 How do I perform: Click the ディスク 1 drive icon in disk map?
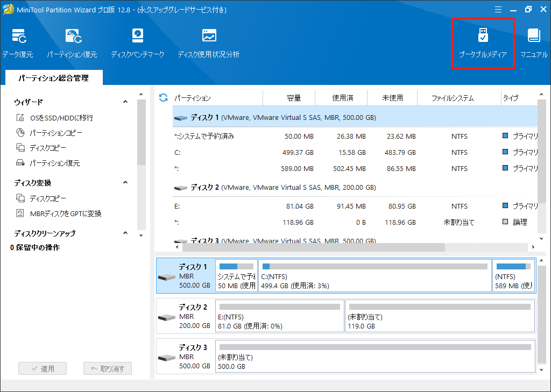[167, 277]
